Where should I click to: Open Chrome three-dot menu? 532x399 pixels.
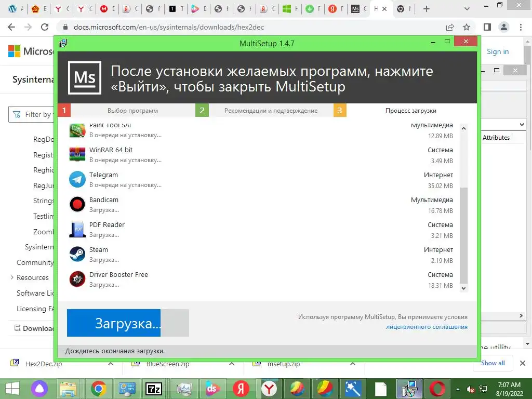(x=521, y=27)
